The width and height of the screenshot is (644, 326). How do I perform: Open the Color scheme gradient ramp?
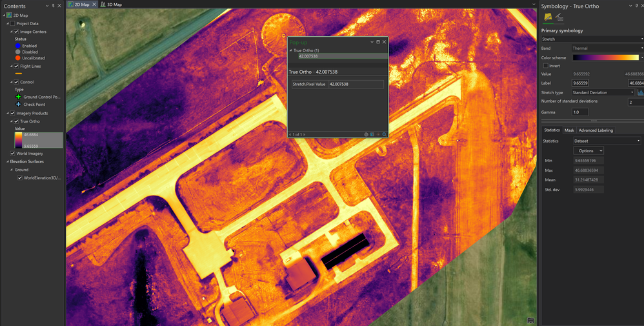pos(605,57)
